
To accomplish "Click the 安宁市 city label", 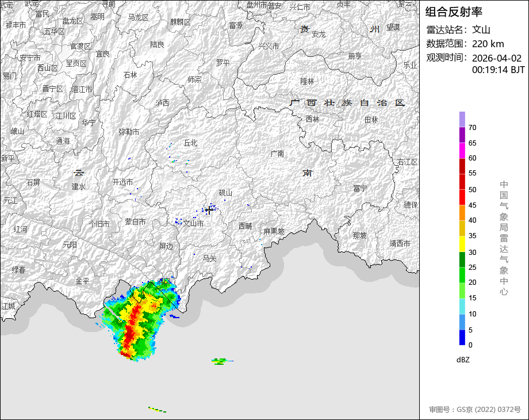I will click(30, 58).
